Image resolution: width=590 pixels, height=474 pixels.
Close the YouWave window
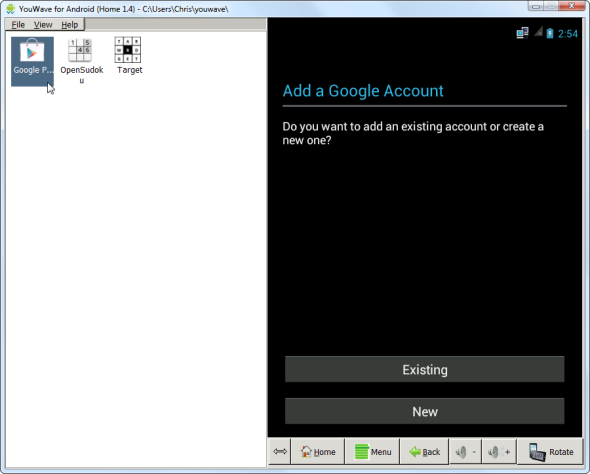(571, 6)
